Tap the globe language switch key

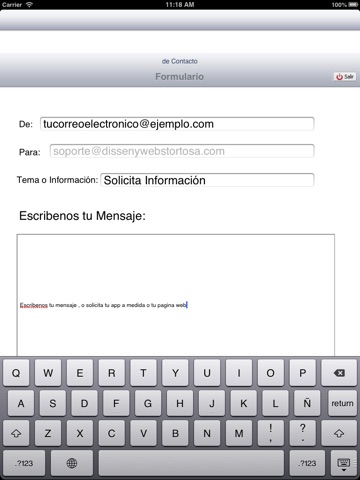pos(72,463)
